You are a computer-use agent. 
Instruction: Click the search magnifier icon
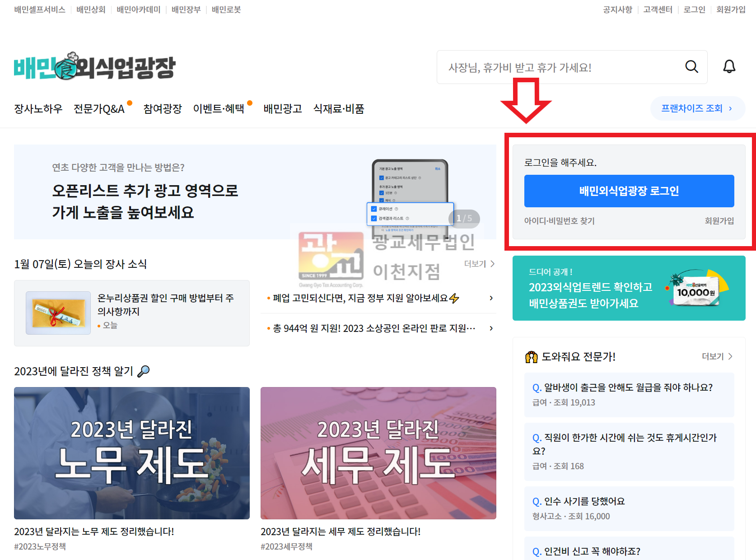tap(691, 67)
